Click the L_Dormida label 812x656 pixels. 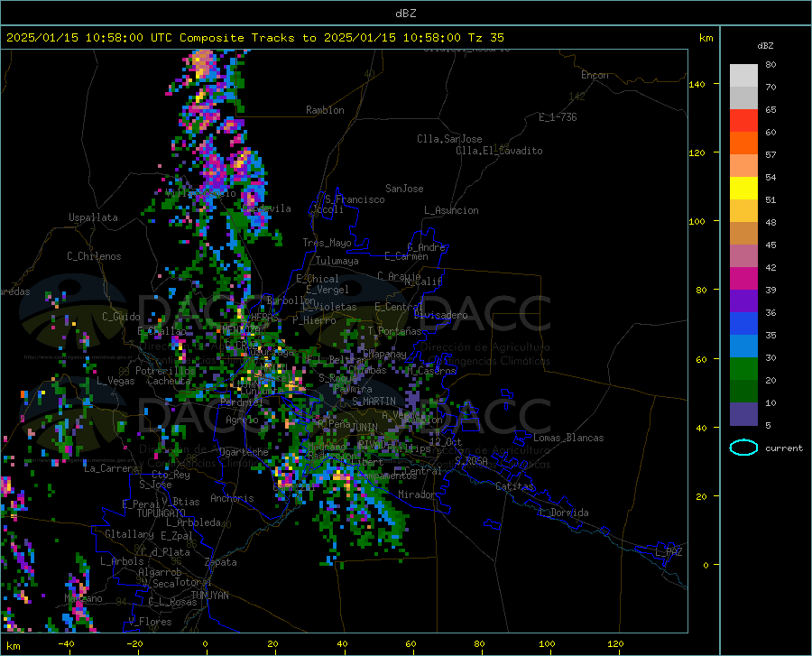tap(563, 513)
